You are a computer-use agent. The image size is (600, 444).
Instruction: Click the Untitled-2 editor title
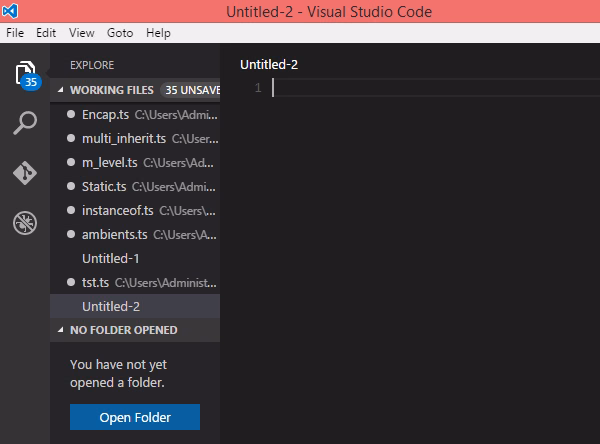point(269,64)
